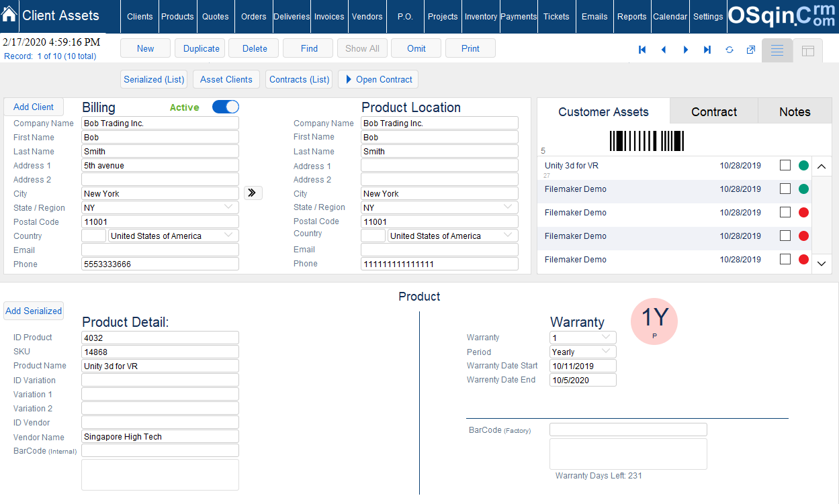The width and height of the screenshot is (839, 504).
Task: Open the Tickets menu
Action: [556, 17]
